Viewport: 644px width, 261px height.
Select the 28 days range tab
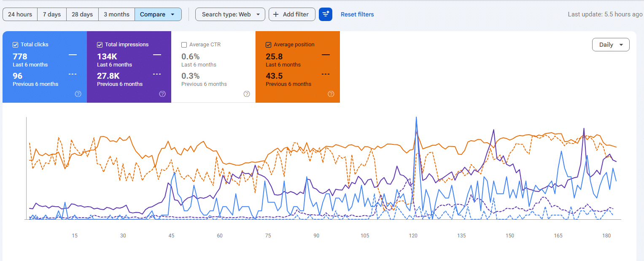(x=82, y=14)
